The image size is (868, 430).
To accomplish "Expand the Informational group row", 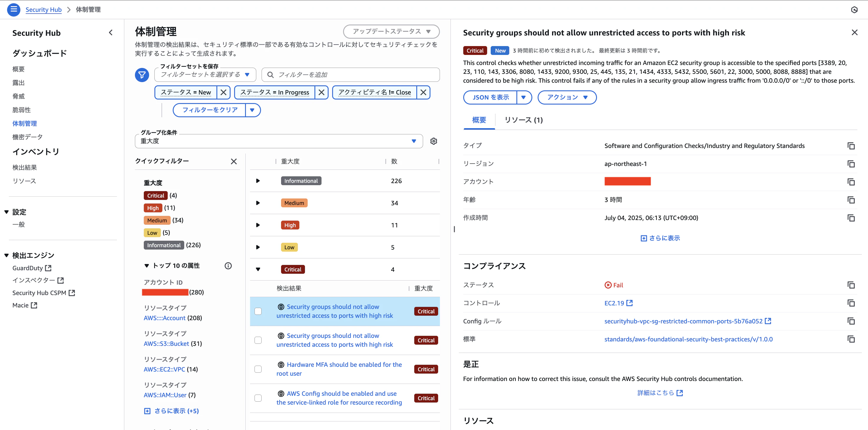I will pyautogui.click(x=258, y=181).
